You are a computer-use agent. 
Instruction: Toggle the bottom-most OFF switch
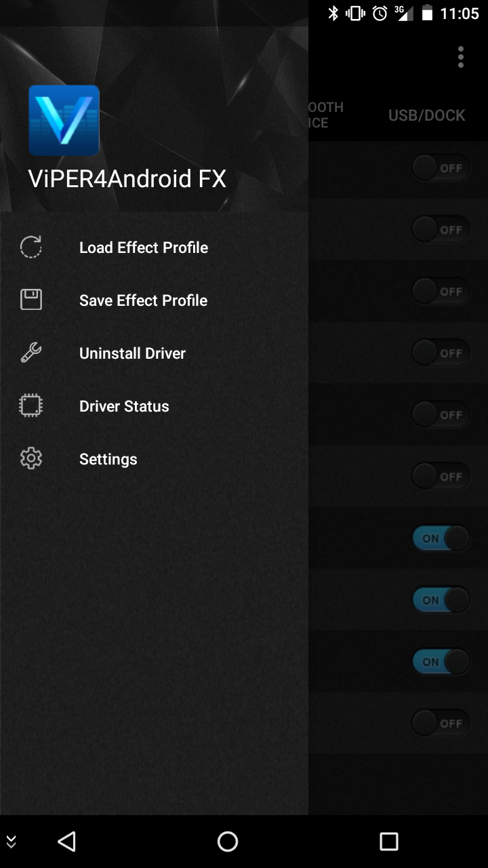(x=441, y=724)
